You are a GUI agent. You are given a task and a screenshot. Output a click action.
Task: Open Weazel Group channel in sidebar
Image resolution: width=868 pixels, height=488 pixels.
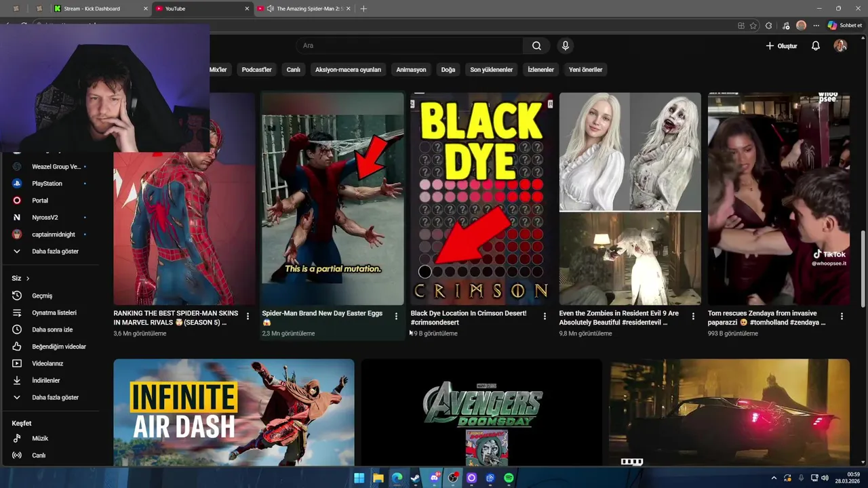pos(50,167)
